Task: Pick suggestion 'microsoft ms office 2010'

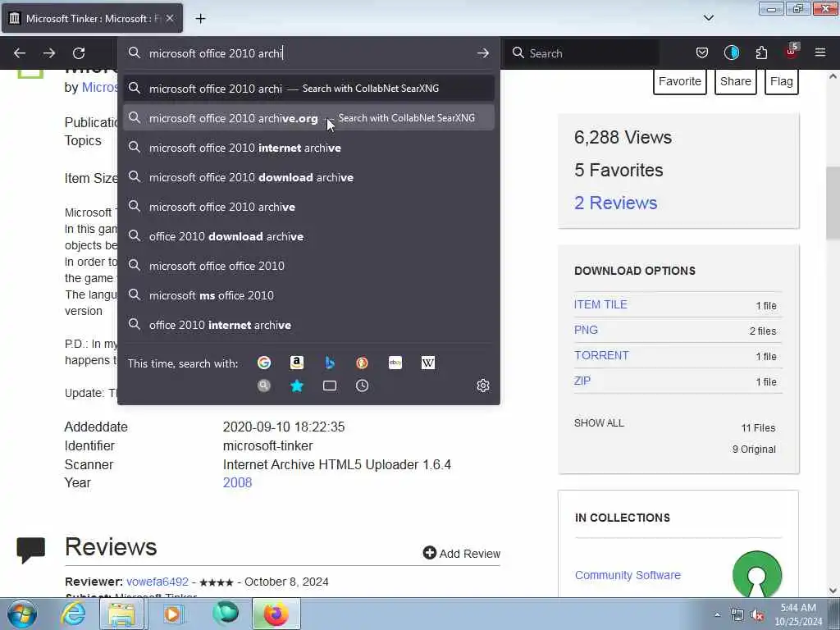Action: tap(308, 295)
